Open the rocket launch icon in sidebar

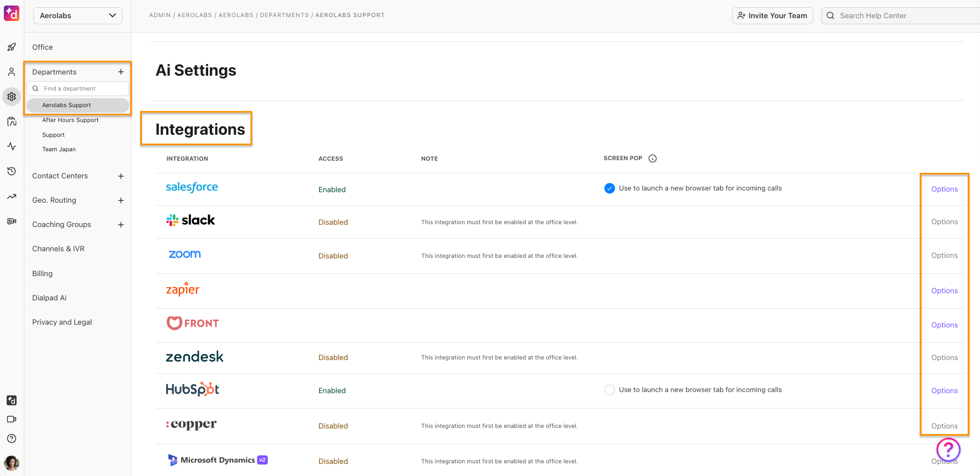point(12,47)
